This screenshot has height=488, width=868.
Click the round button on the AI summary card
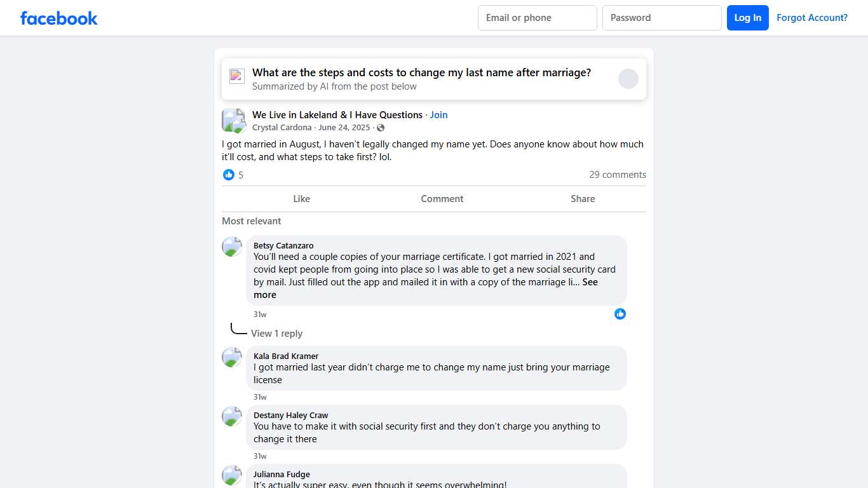[628, 79]
